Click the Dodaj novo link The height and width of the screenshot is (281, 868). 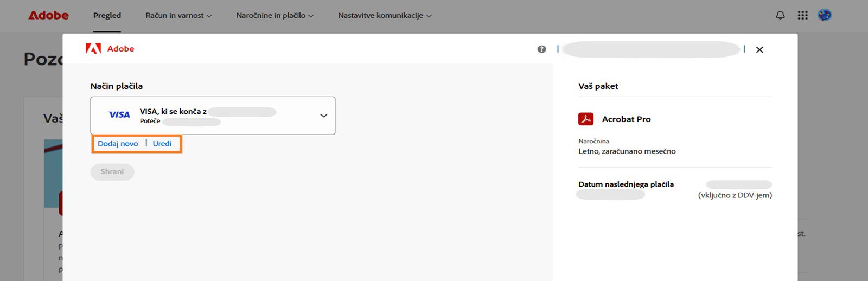[118, 144]
